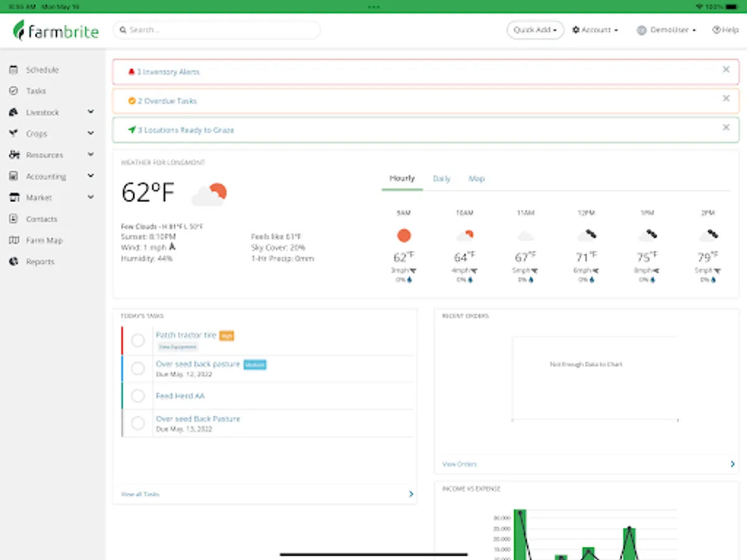Open the View all Tasks link
The height and width of the screenshot is (560, 747).
pos(140,494)
